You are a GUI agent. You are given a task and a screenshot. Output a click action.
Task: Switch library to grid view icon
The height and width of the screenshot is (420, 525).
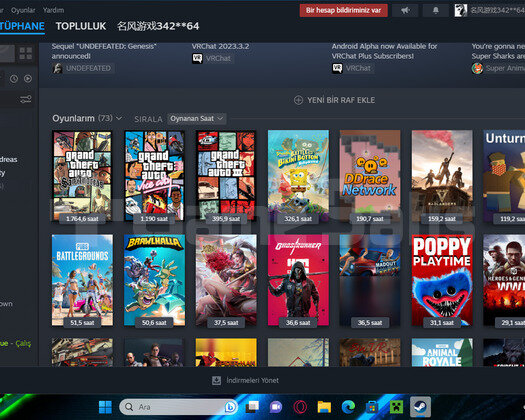25,53
